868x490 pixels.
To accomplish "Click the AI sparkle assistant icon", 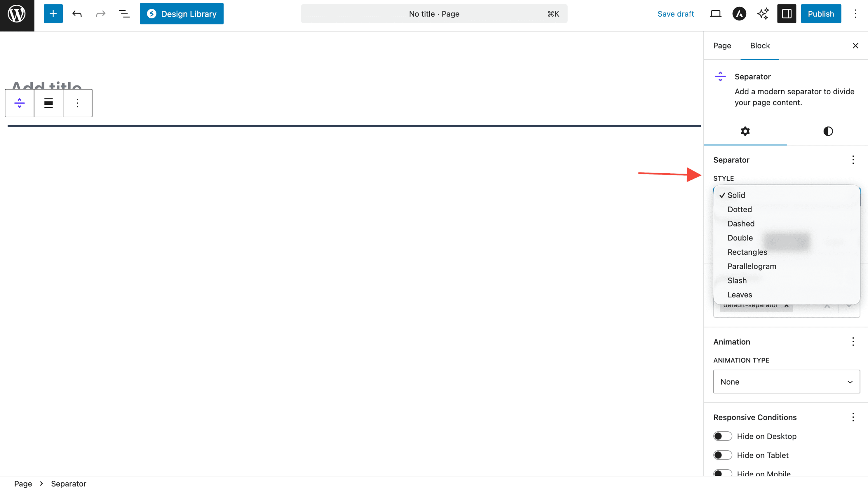I will tap(763, 14).
